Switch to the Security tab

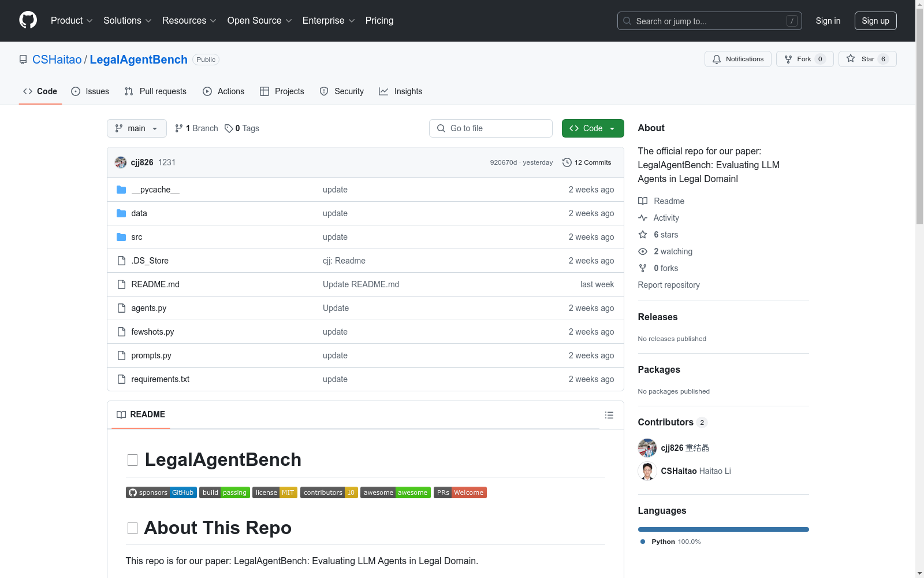pos(342,91)
